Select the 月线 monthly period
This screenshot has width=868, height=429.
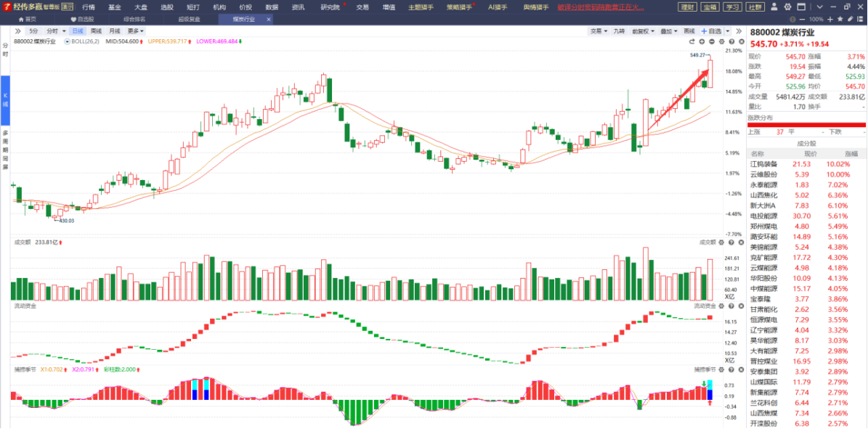click(115, 32)
